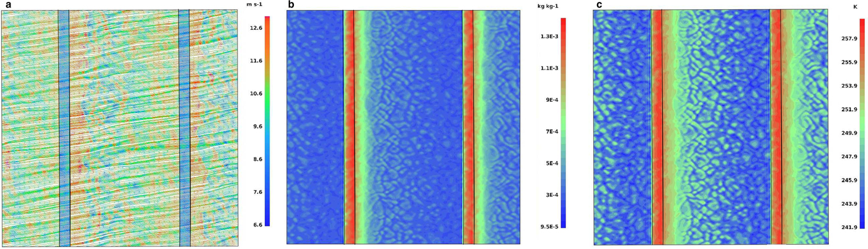This screenshot has height=249, width=868.
Task: Click the "m s-1" unit label
Action: 254,6
